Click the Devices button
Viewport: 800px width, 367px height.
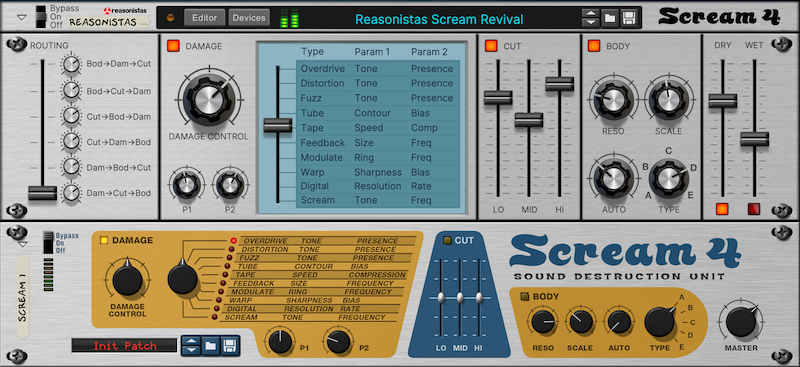click(x=248, y=18)
